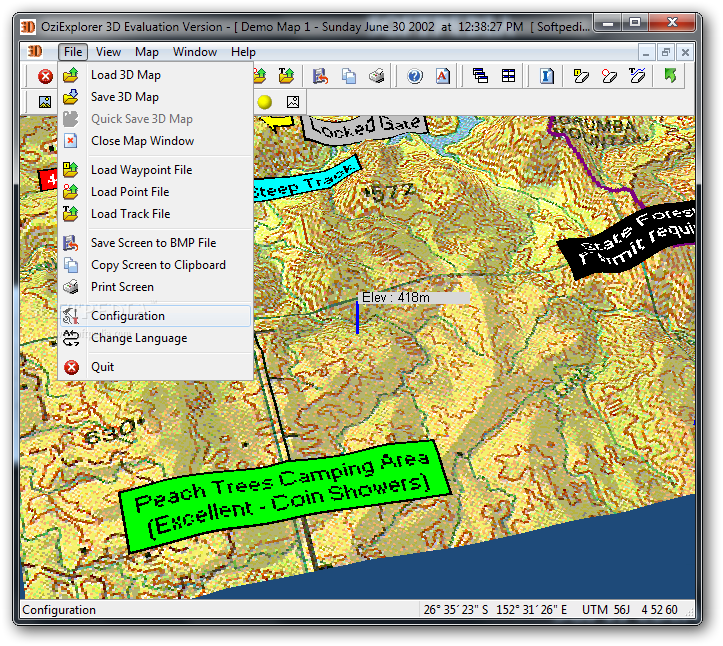Viewport: 723px width, 646px height.
Task: Select Save Screen to BMP File
Action: click(x=156, y=243)
